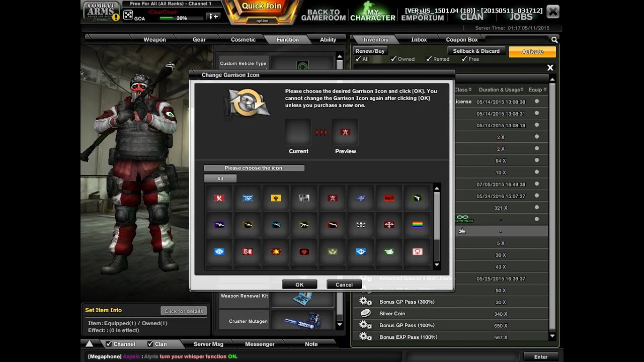Expand the chat window with the triangle arrow

pos(89,344)
